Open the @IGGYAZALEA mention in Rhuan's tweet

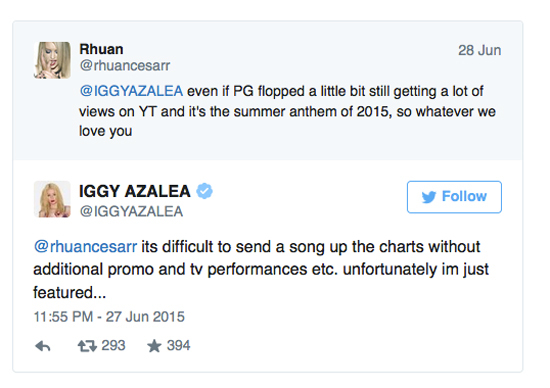point(131,91)
